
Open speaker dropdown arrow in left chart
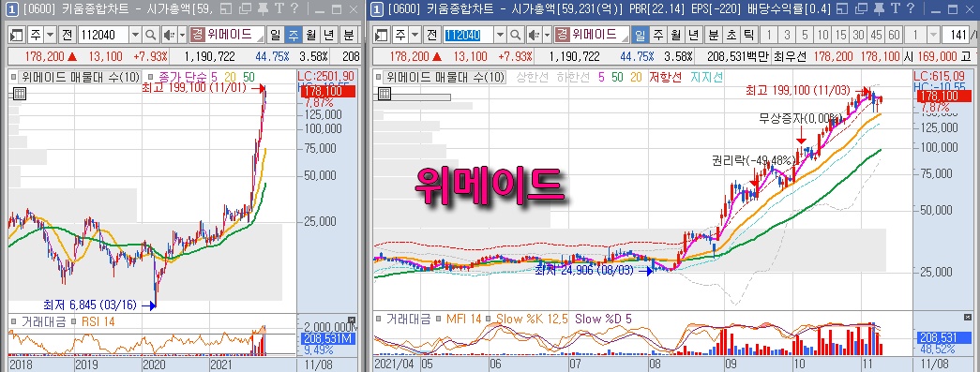click(x=183, y=35)
